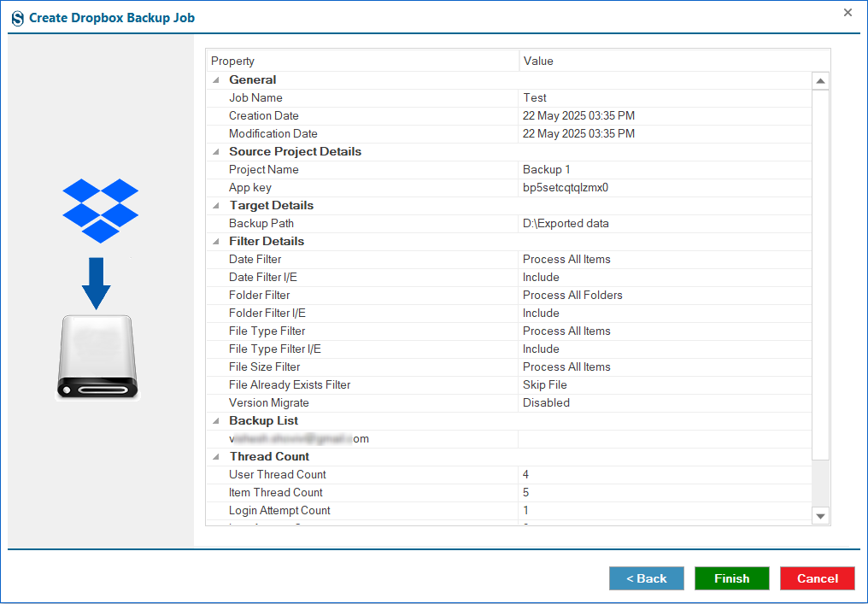Collapse the Source Project Details section

click(216, 152)
